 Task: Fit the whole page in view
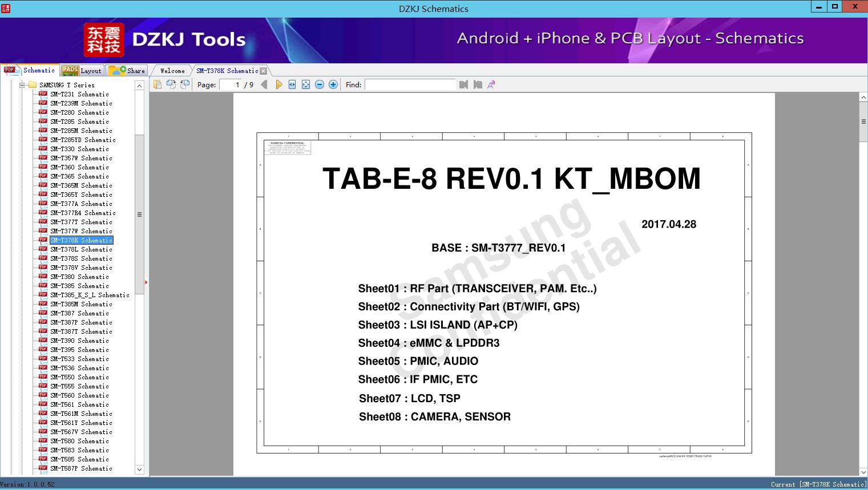306,84
